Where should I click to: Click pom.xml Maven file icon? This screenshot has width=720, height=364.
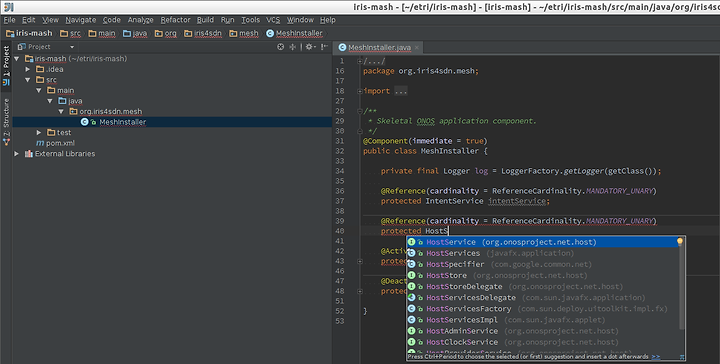(x=40, y=143)
